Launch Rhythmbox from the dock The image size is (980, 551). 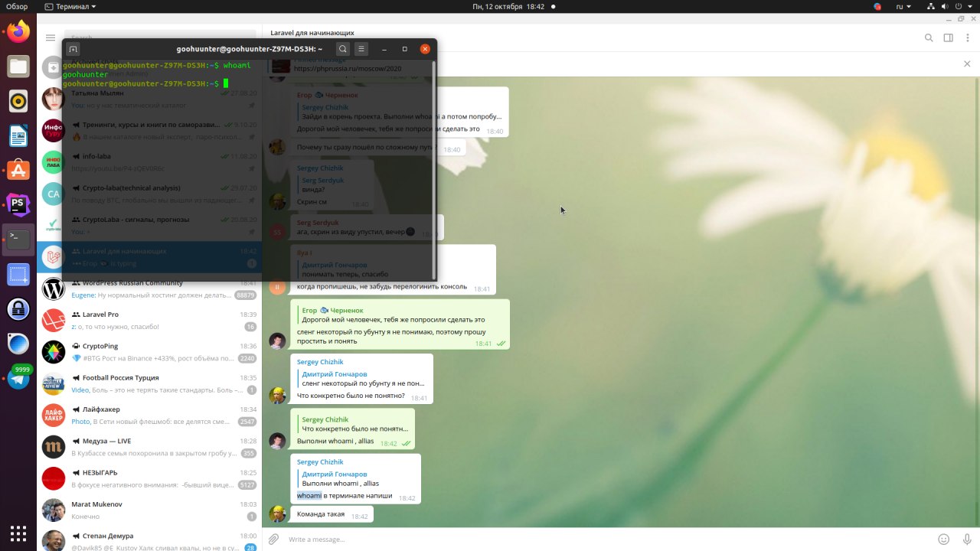click(x=18, y=100)
